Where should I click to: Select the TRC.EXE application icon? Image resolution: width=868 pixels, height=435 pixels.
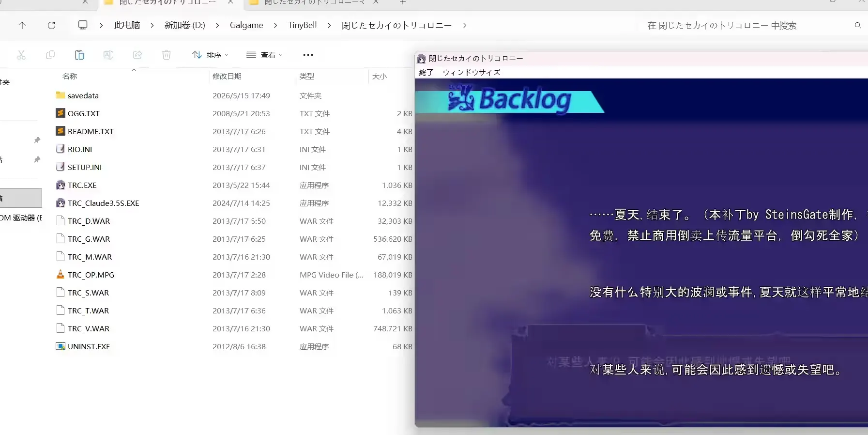[x=61, y=185]
